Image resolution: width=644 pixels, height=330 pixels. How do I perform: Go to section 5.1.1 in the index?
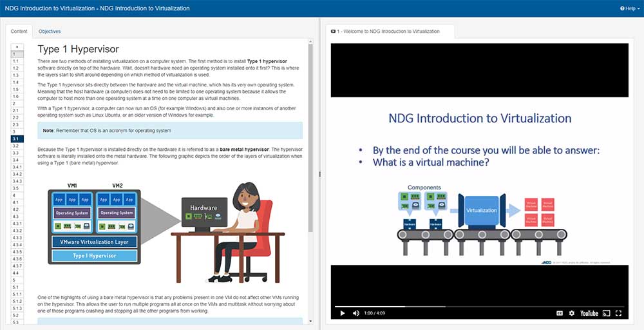point(17,295)
